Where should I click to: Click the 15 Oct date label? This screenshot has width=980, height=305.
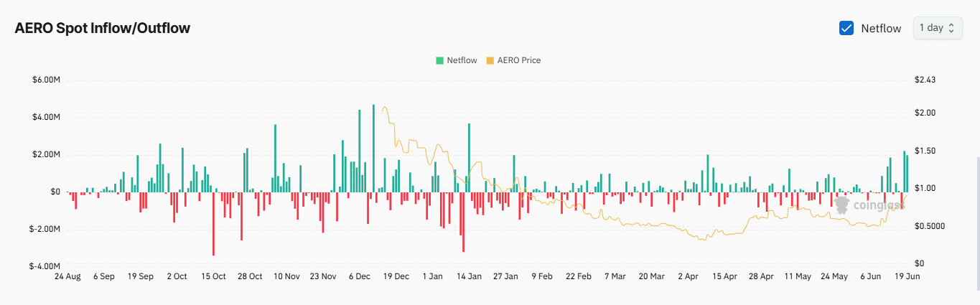(x=213, y=276)
